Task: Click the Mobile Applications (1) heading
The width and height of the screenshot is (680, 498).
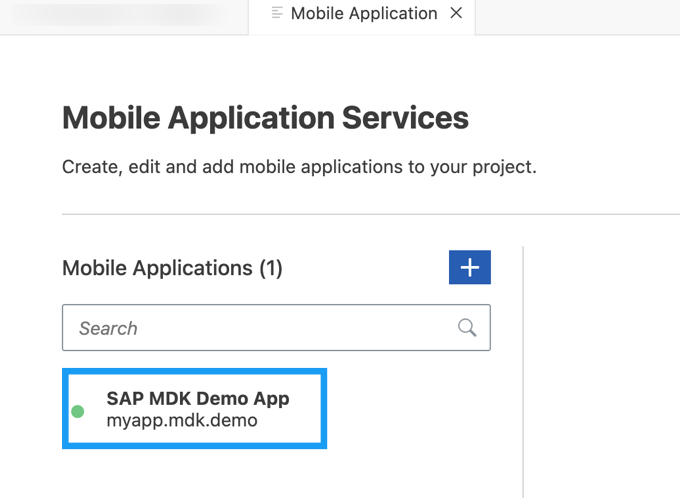Action: 172,268
